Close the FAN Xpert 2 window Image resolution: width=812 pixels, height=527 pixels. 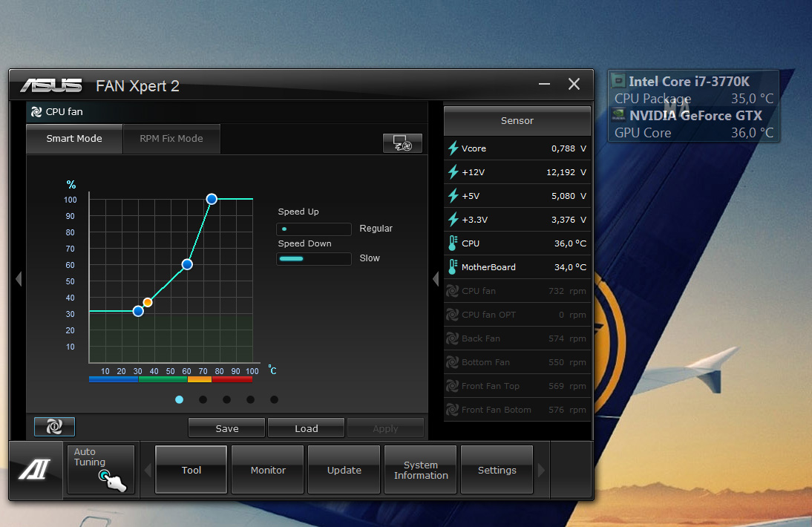pos(574,84)
